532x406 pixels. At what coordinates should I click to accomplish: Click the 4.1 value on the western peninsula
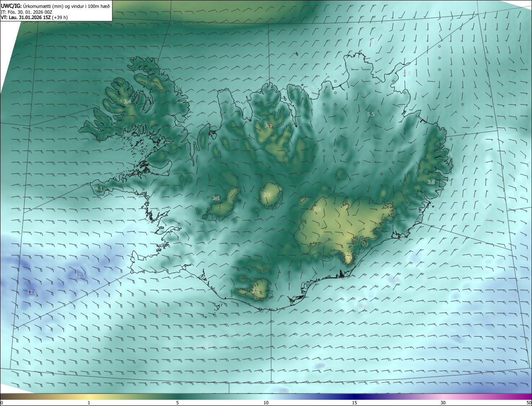point(99,188)
